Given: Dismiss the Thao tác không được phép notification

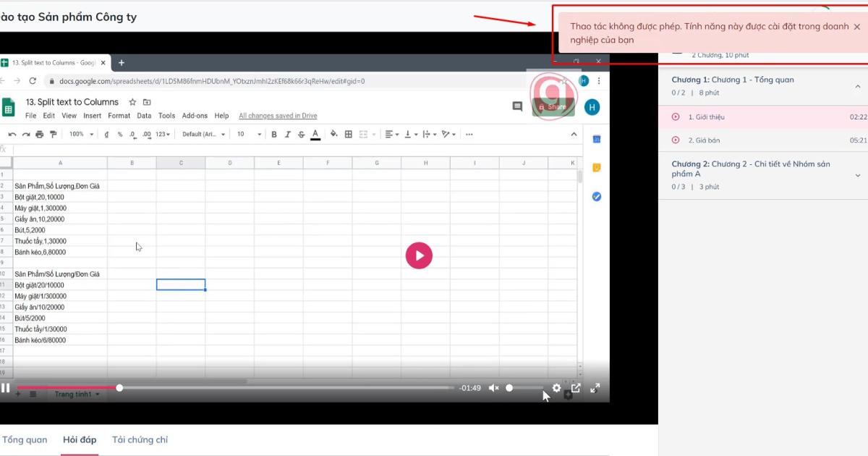Looking at the screenshot, I should (x=857, y=27).
